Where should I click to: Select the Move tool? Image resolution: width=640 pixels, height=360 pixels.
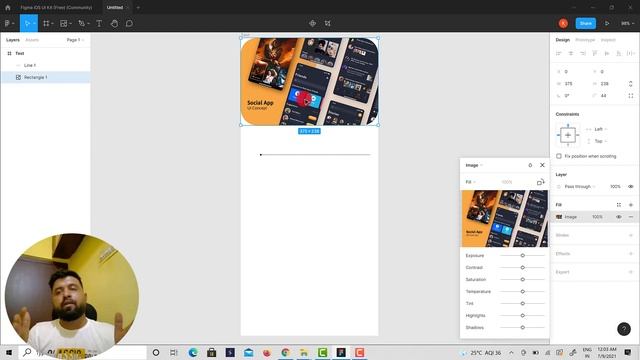coord(27,23)
